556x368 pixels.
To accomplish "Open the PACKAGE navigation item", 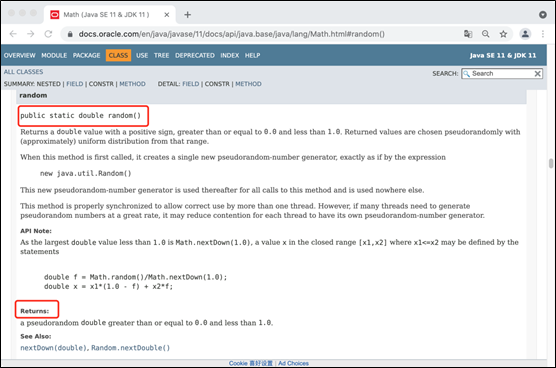I will click(87, 55).
